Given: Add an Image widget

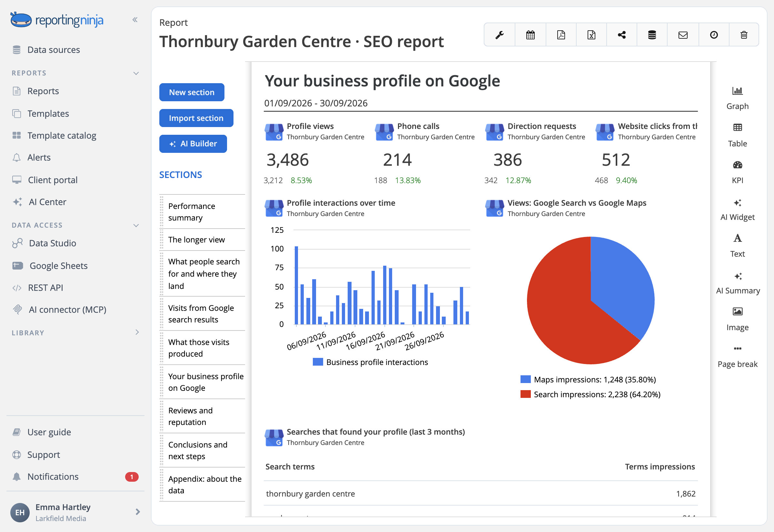Looking at the screenshot, I should click(x=737, y=320).
